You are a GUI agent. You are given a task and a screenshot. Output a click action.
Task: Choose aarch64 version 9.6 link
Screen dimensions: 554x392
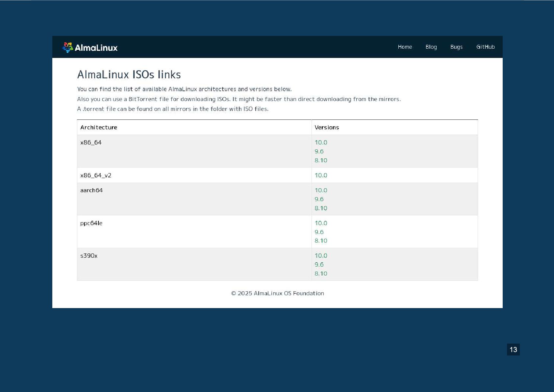319,199
